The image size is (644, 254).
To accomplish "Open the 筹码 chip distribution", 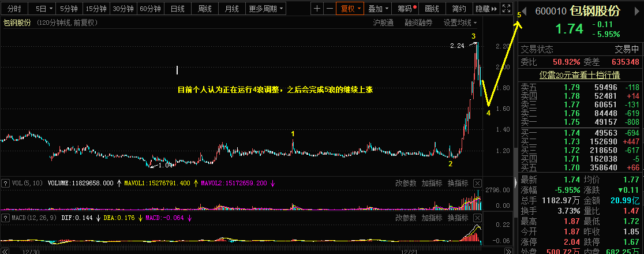I will point(405,8).
